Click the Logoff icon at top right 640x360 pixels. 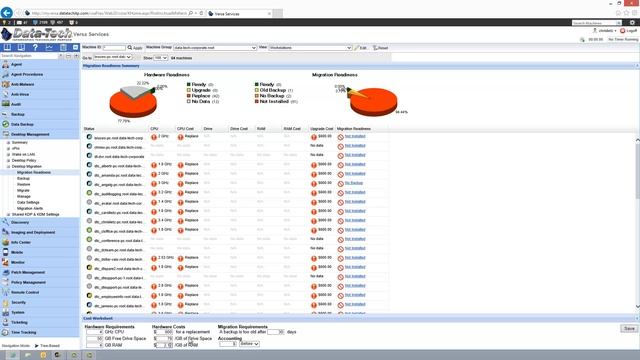pos(622,31)
